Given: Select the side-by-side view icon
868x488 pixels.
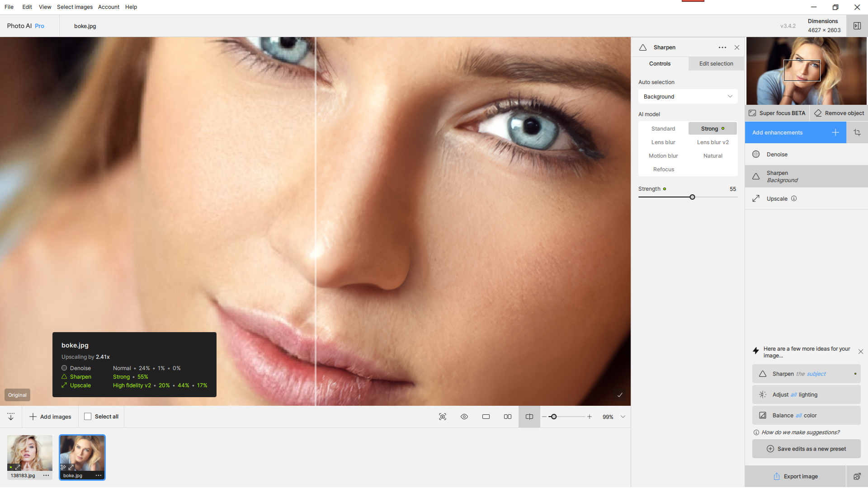Looking at the screenshot, I should (x=508, y=417).
